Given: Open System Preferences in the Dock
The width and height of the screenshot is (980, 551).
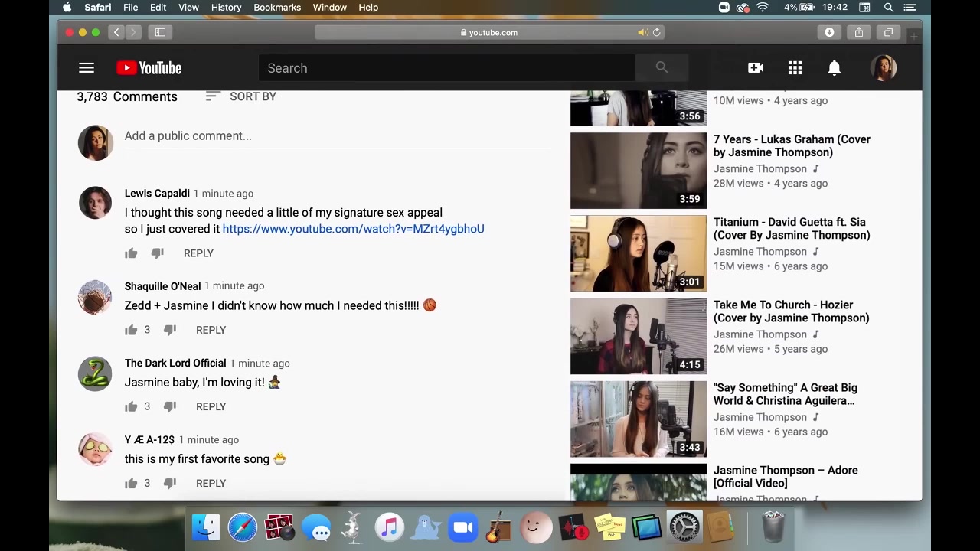Looking at the screenshot, I should tap(684, 527).
